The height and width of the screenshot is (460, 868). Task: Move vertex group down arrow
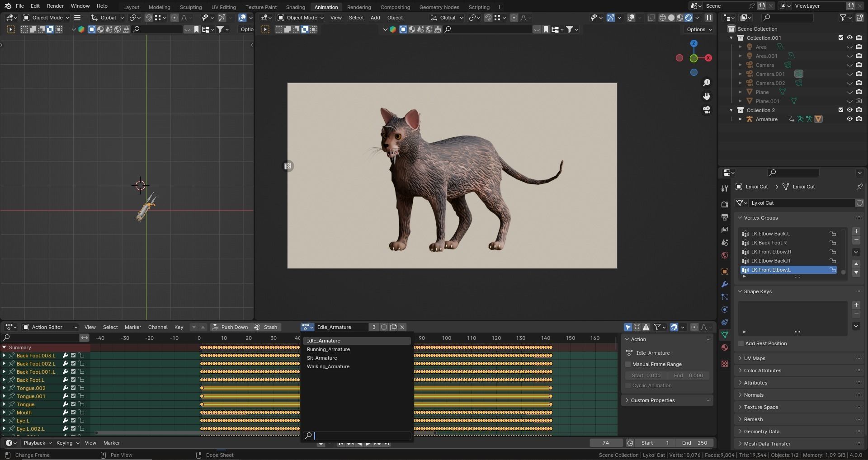(x=856, y=272)
